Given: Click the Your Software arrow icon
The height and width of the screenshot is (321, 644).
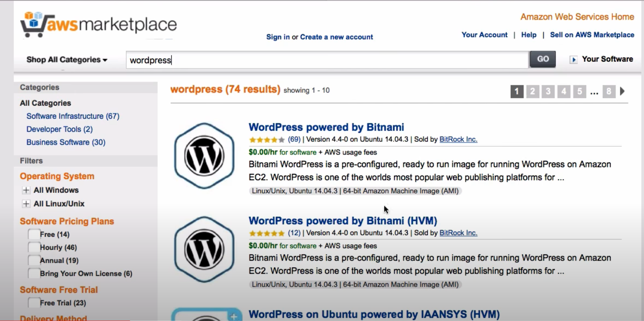Looking at the screenshot, I should pos(573,60).
